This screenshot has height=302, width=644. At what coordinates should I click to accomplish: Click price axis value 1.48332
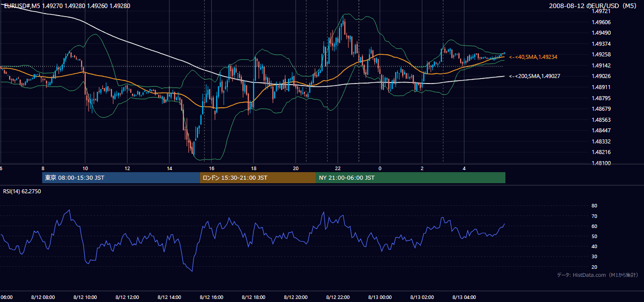[601, 141]
